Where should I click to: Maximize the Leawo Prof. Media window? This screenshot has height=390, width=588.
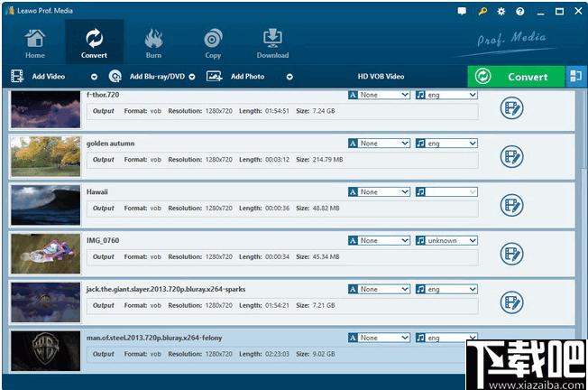pos(559,12)
